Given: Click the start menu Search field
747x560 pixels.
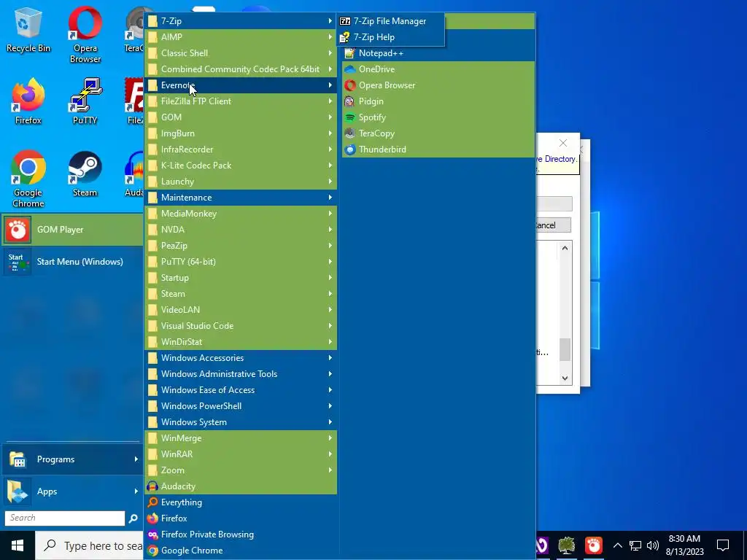Looking at the screenshot, I should 65,518.
